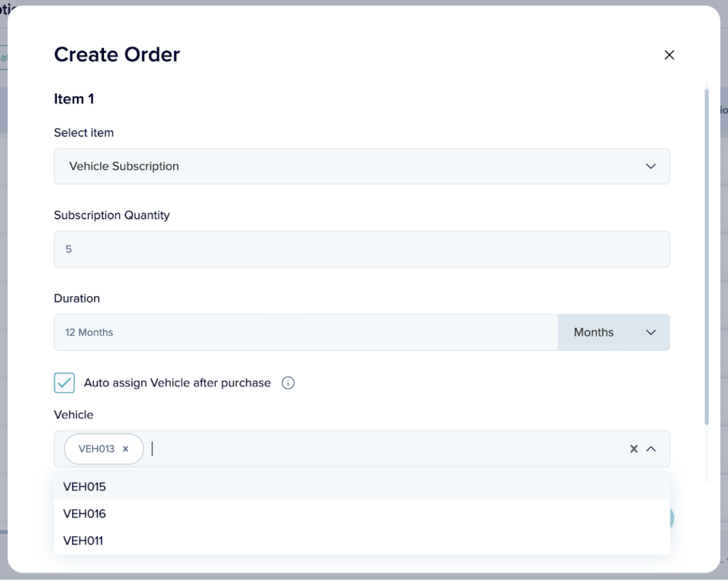This screenshot has height=580, width=728.
Task: Click the Item 1 section heading
Action: (x=74, y=99)
